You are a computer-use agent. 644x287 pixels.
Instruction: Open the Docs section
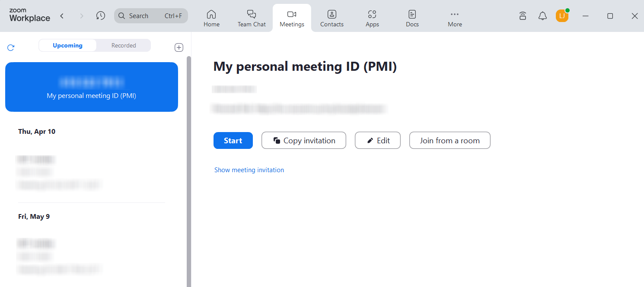click(x=412, y=18)
